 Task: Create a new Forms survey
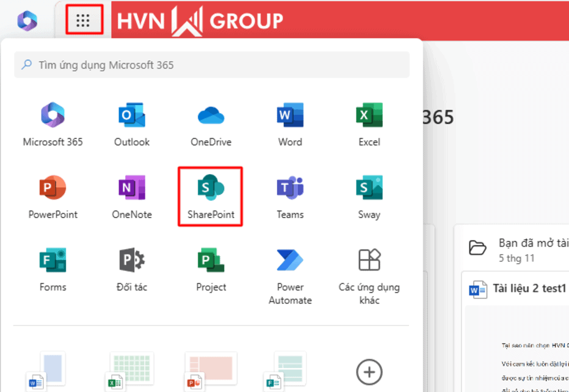(285, 371)
